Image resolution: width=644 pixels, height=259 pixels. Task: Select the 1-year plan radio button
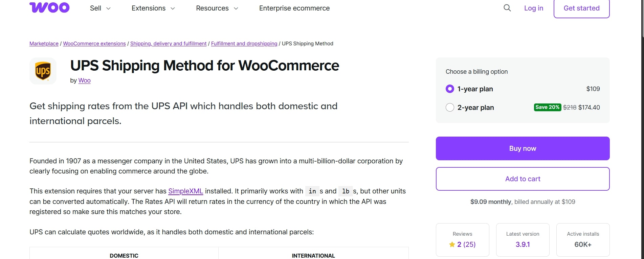[x=450, y=89]
